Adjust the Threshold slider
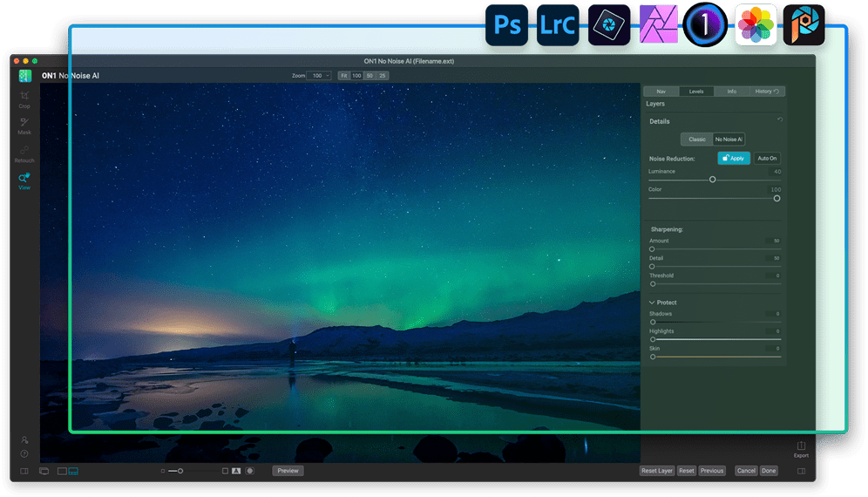Viewport: 868px width, 497px height. click(x=653, y=284)
